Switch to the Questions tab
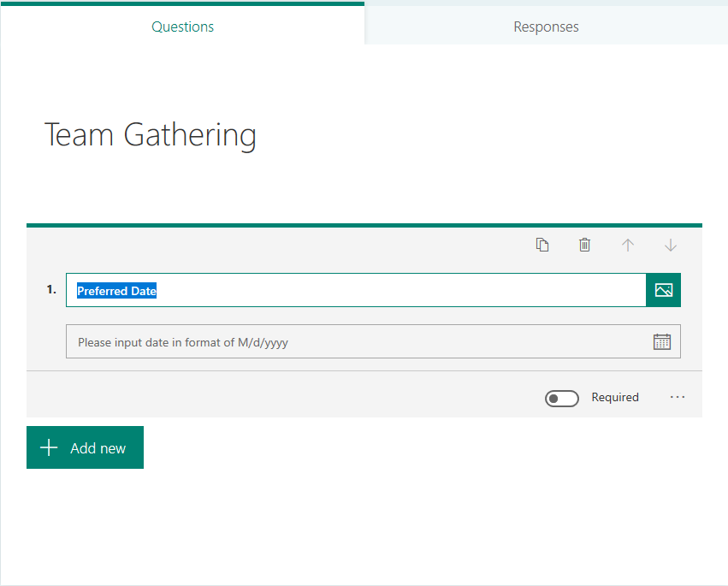 [x=182, y=25]
